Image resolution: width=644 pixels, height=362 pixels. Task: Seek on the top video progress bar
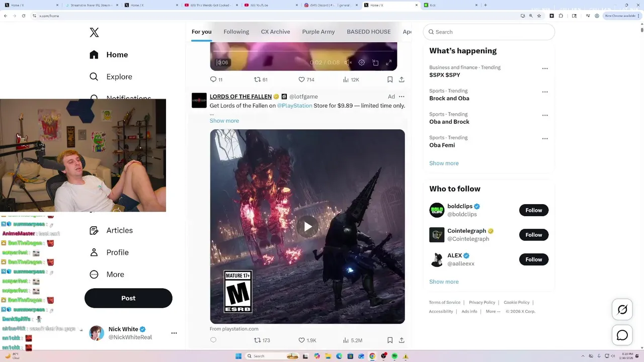pos(303,51)
